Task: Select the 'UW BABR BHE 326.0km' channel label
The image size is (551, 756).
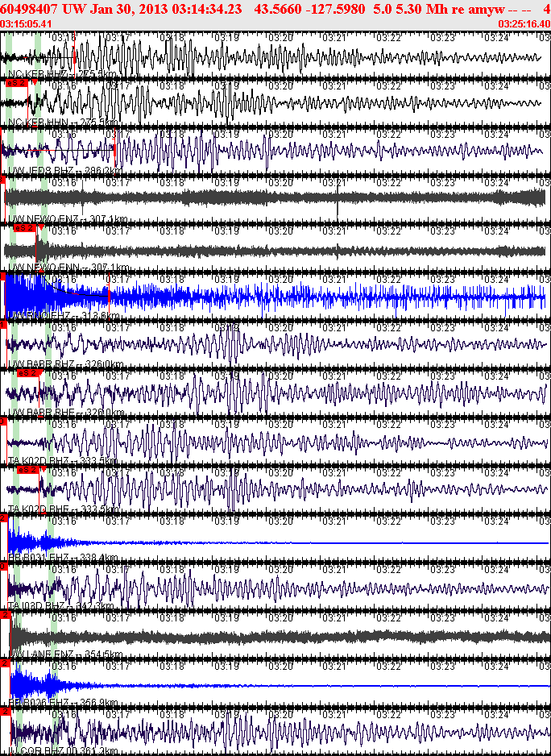Action: (65, 412)
